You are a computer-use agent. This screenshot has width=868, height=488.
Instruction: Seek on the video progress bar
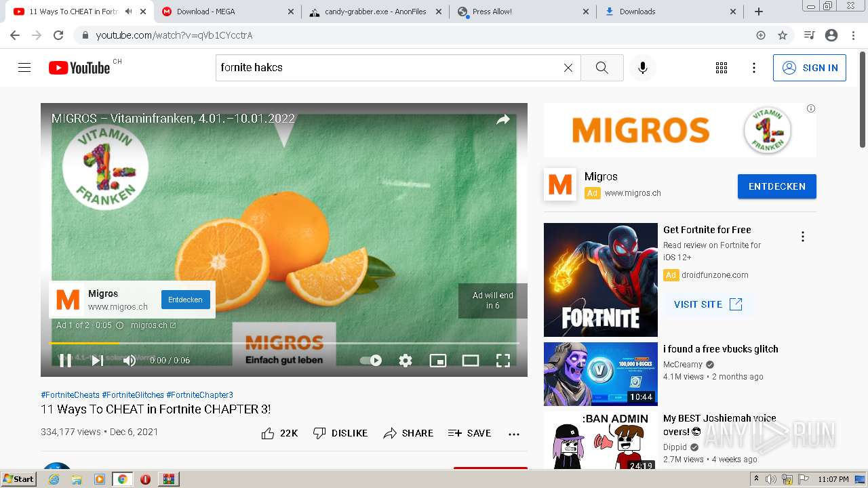(x=284, y=344)
